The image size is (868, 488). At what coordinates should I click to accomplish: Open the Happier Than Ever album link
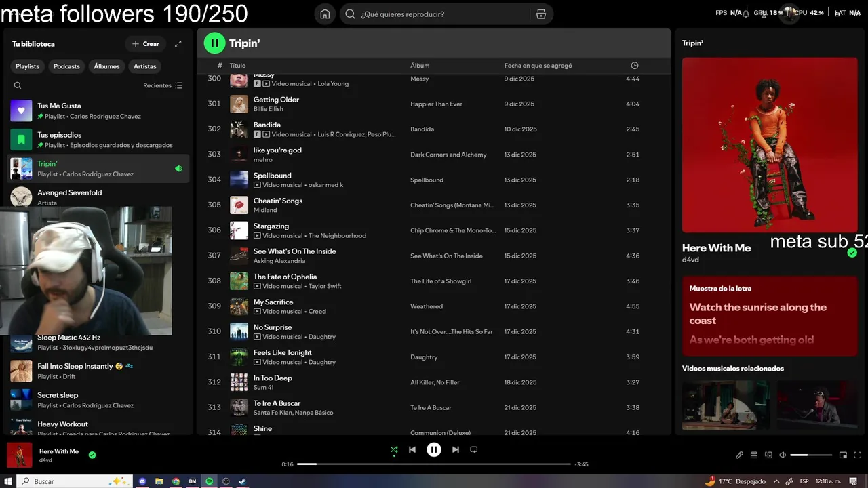point(436,104)
